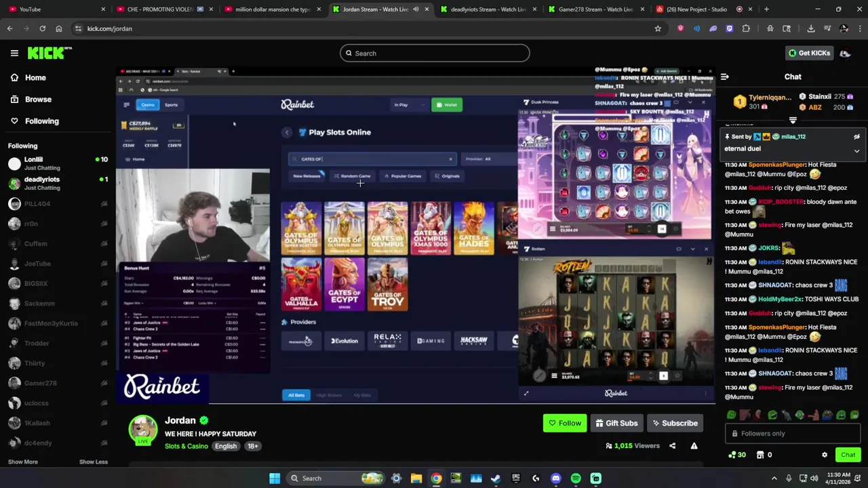This screenshot has height=488, width=868.
Task: Open the volume control in system tray
Action: pos(814,479)
